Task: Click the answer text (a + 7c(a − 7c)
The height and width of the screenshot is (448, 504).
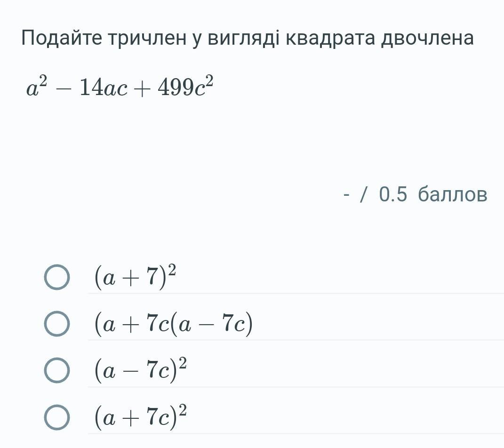Action: [x=173, y=324]
